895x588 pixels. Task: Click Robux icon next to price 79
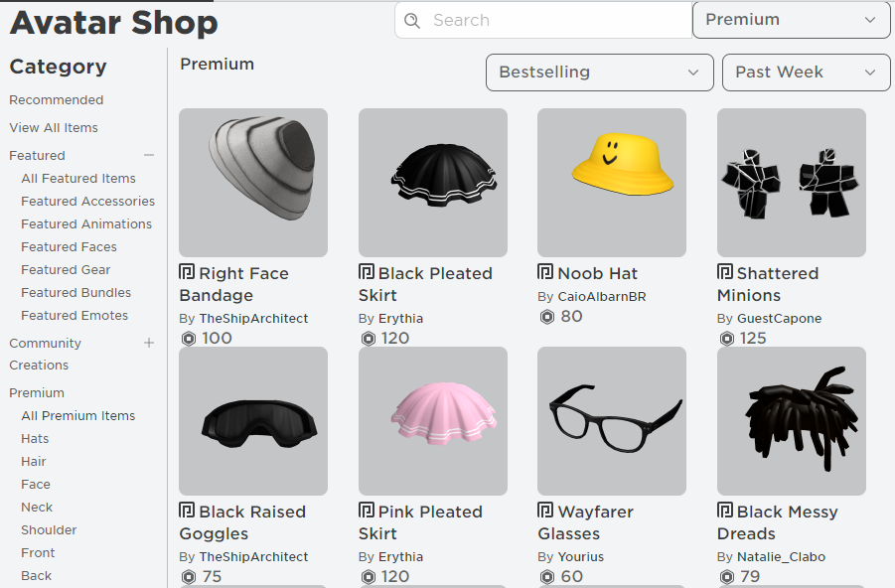tap(726, 577)
